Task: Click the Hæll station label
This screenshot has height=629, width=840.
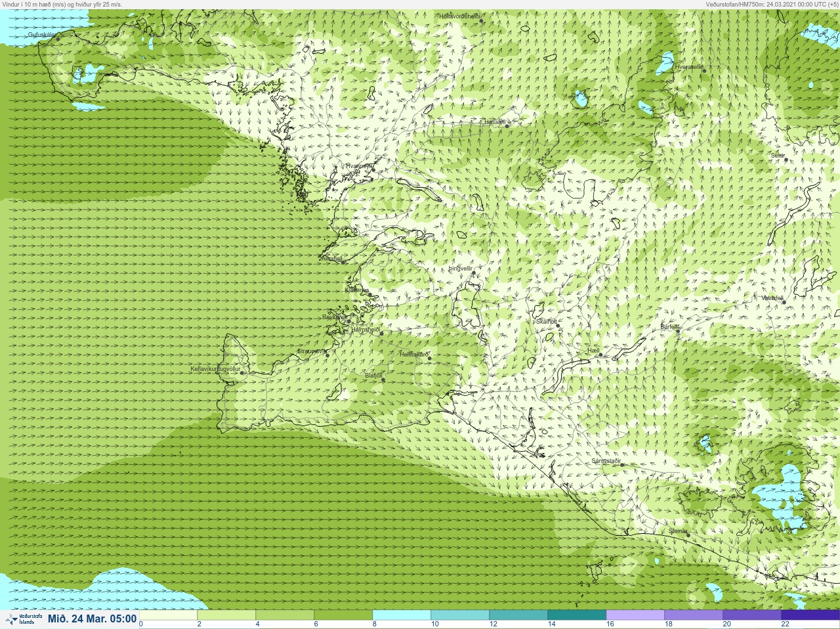Action: pyautogui.click(x=593, y=351)
